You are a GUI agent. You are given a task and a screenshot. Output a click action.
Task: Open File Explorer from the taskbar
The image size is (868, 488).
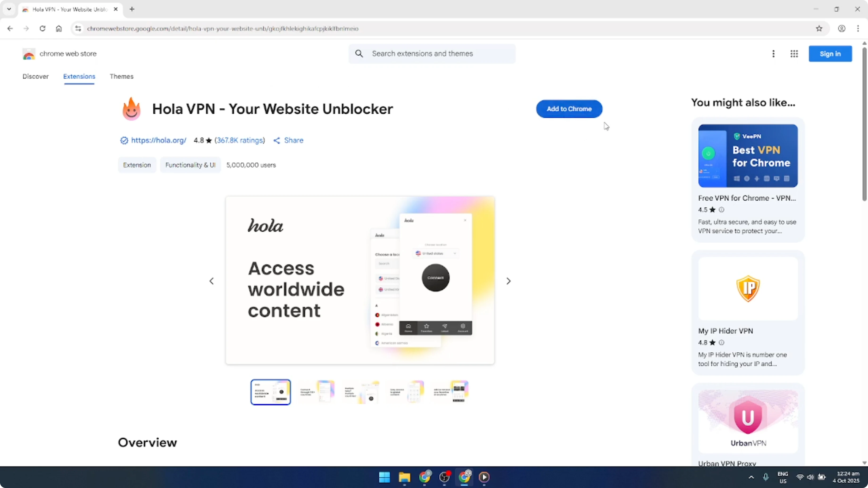click(404, 477)
